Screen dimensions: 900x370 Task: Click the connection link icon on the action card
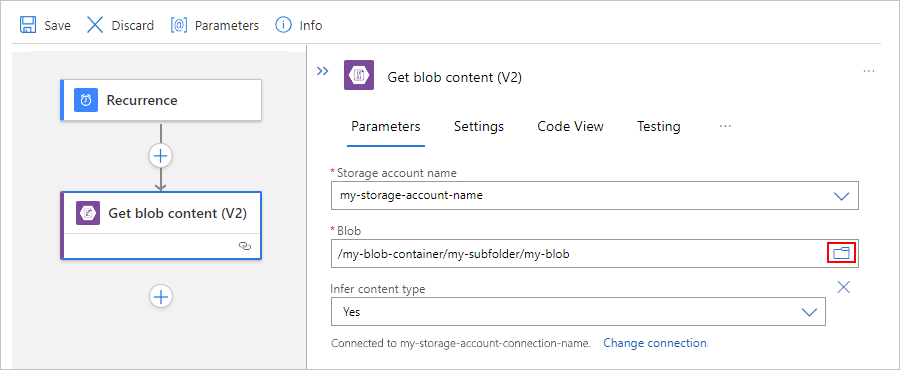tap(245, 246)
